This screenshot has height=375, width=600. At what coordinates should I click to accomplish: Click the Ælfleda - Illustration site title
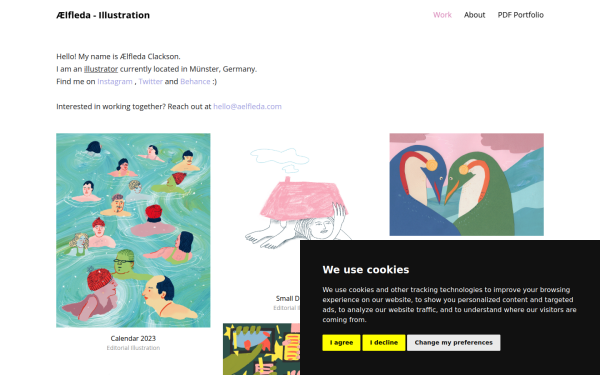click(x=103, y=15)
